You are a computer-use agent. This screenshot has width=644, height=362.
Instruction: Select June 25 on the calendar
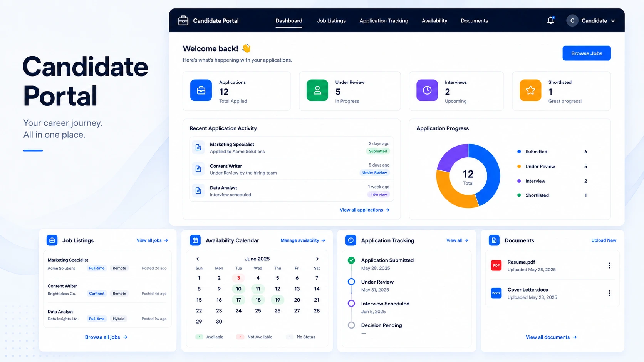[258, 311]
